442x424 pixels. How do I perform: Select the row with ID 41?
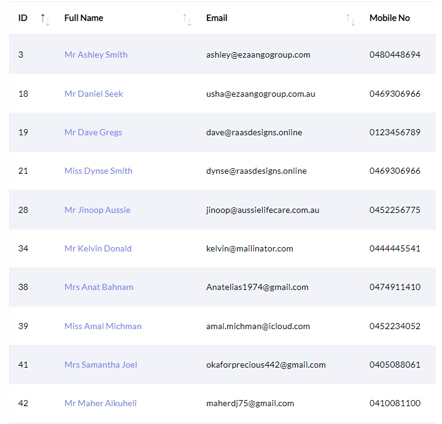222,365
